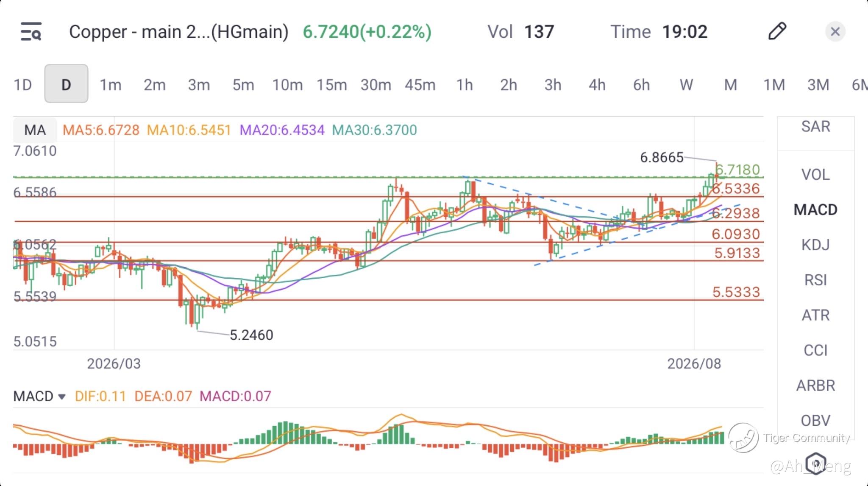The height and width of the screenshot is (486, 868).
Task: Tap the DIF:0.11 MACD value
Action: (100, 396)
